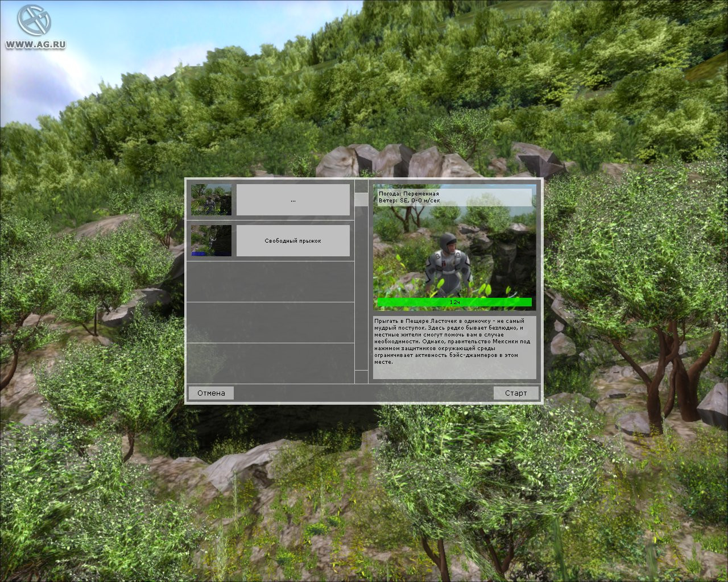Click the "Погода: Переменная" weather text
The width and height of the screenshot is (728, 582).
point(409,194)
